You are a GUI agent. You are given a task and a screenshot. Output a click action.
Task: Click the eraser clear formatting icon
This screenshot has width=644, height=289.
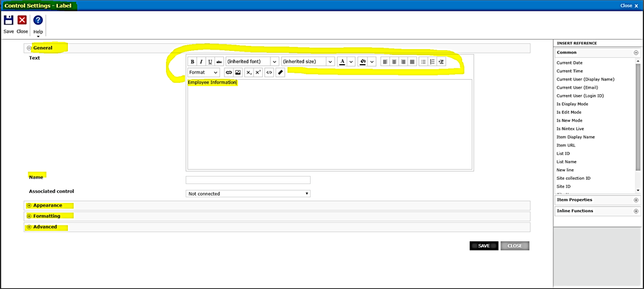[x=280, y=72]
